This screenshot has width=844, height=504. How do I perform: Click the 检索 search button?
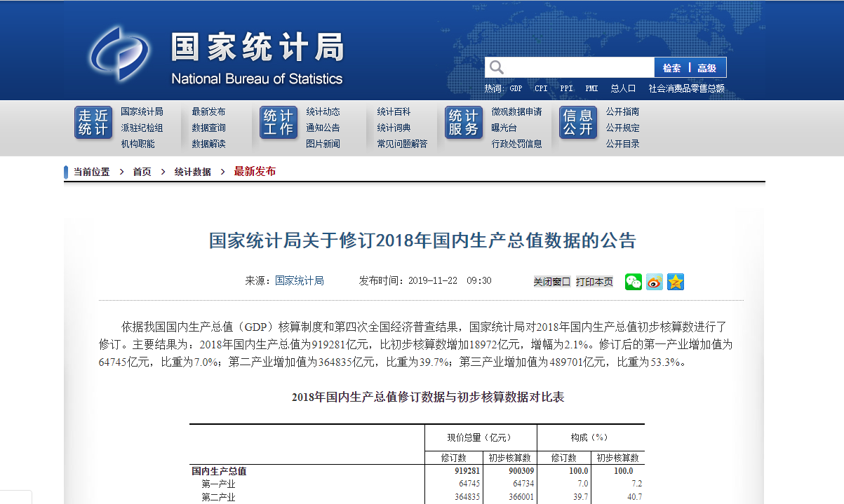point(671,68)
